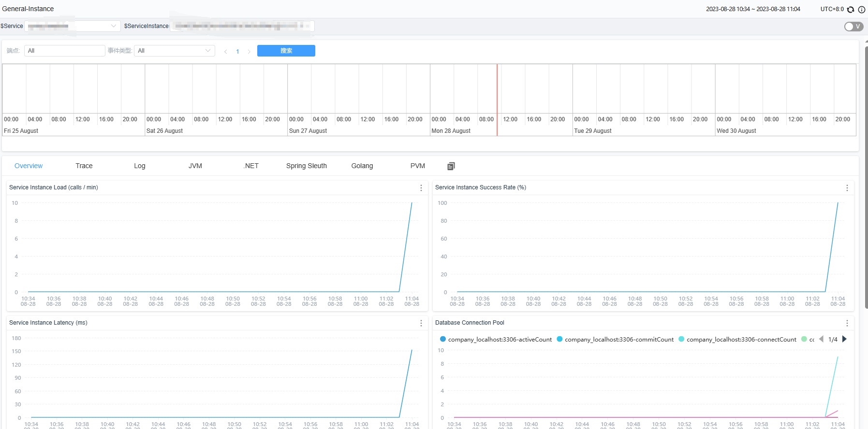The height and width of the screenshot is (429, 868).
Task: Open the Overview tab
Action: coord(29,166)
